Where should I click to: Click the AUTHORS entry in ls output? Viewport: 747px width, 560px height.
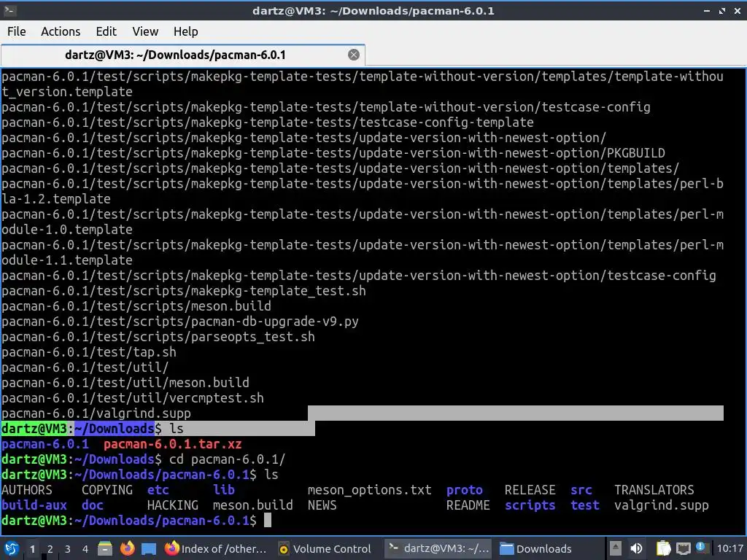click(27, 490)
